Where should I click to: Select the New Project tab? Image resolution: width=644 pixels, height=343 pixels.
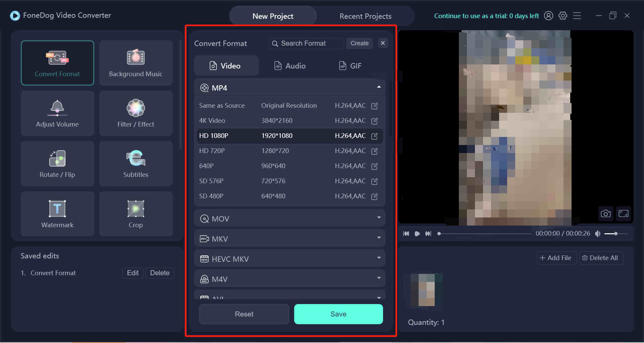point(273,16)
